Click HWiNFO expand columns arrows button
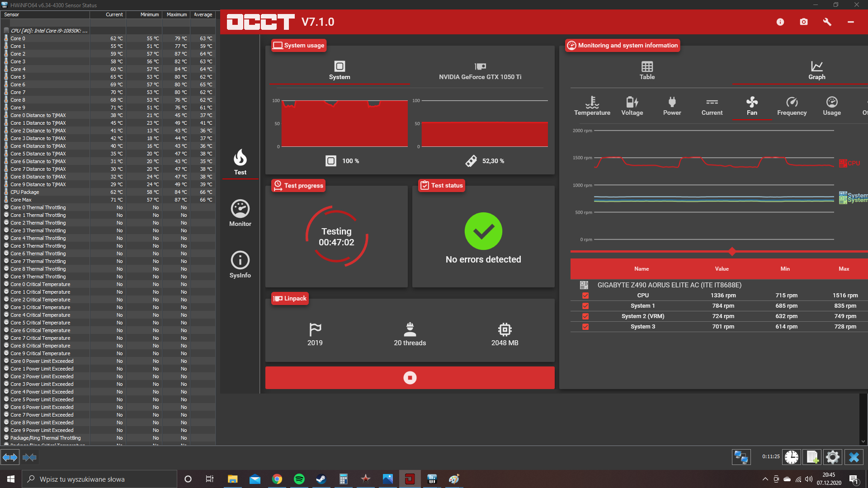The width and height of the screenshot is (868, 488). (x=10, y=457)
